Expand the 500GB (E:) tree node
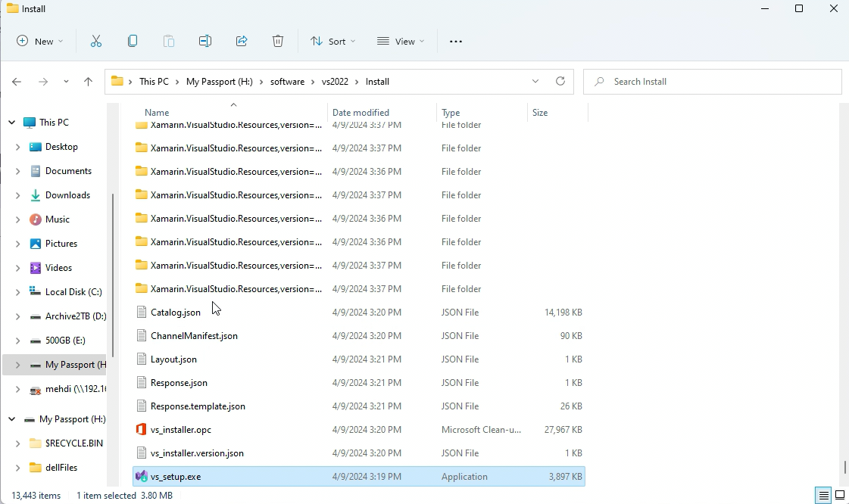The height and width of the screenshot is (504, 849). coord(17,340)
